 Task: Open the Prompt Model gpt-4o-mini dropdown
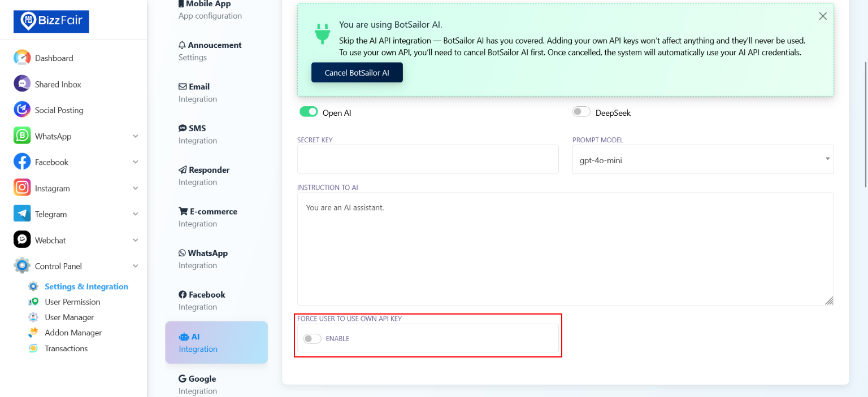pyautogui.click(x=703, y=159)
